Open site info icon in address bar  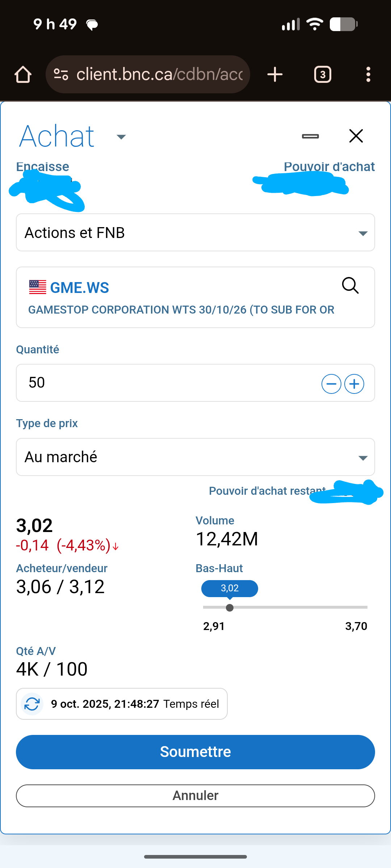[x=61, y=75]
